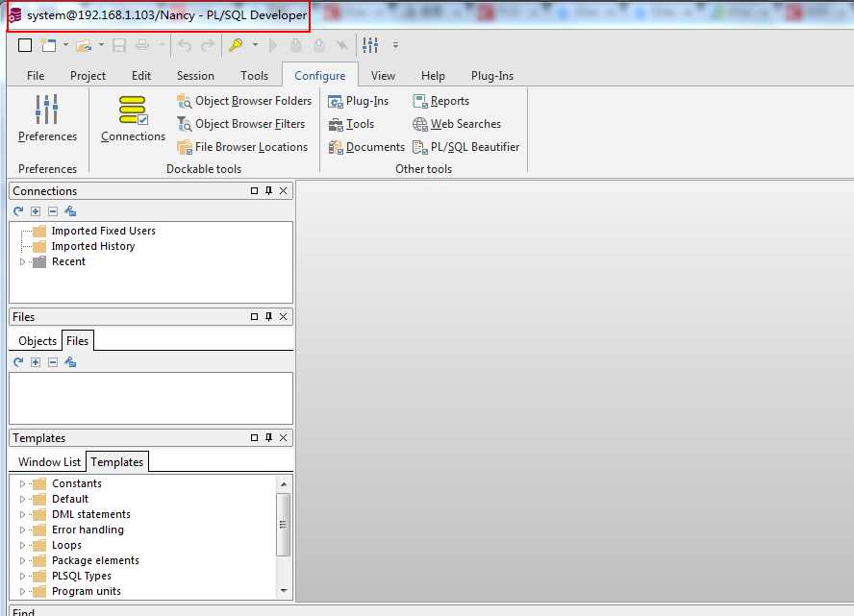
Task: Click the Tools item in Other tools group
Action: (351, 124)
